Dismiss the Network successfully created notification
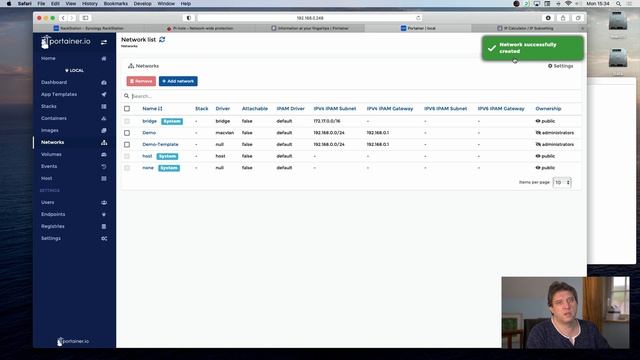The height and width of the screenshot is (360, 640). coord(533,48)
